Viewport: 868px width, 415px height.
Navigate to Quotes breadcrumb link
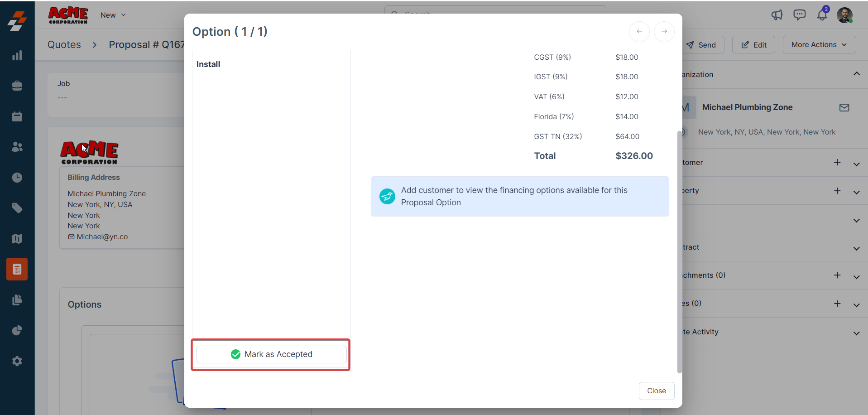[64, 44]
